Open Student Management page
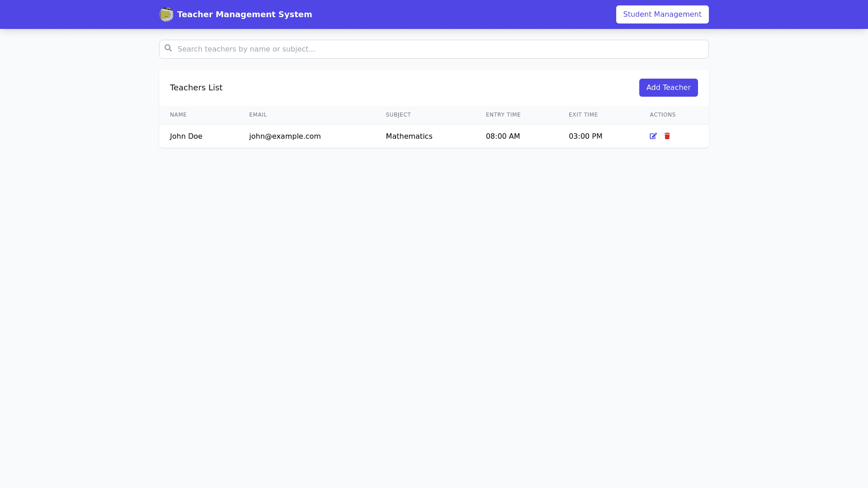Screen dimensions: 868x488 point(662,14)
